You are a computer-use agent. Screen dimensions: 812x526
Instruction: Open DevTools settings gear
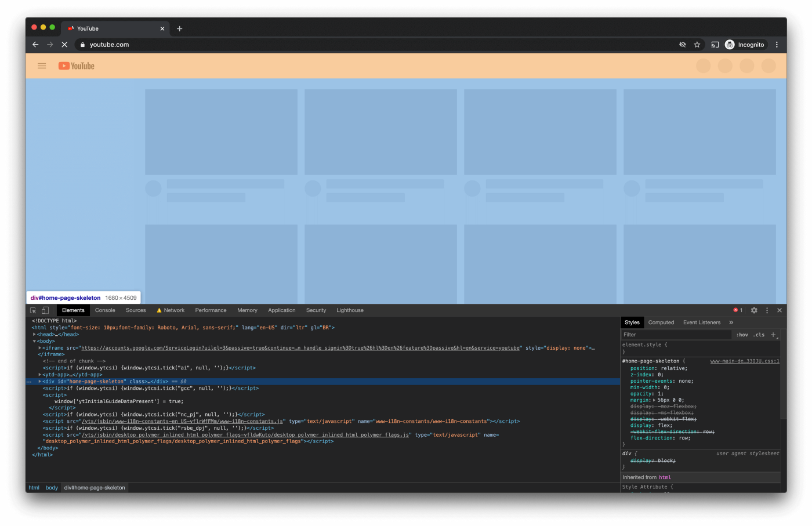pyautogui.click(x=754, y=310)
